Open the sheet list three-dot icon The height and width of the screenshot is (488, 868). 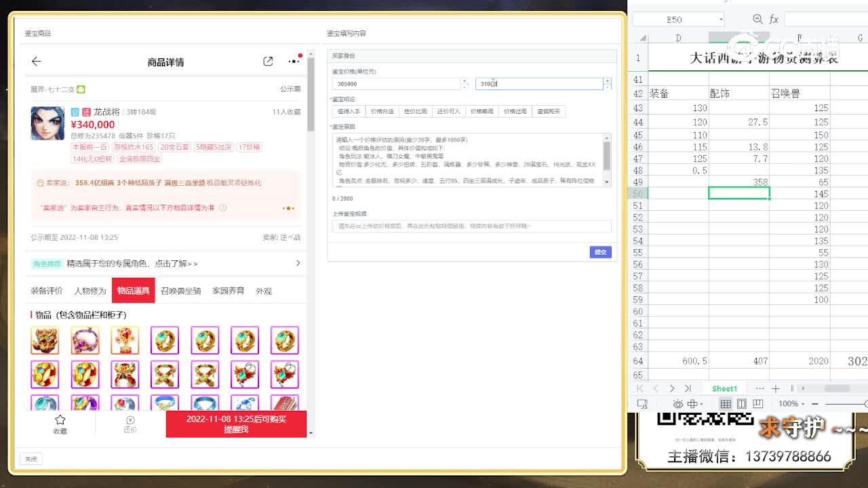[759, 388]
